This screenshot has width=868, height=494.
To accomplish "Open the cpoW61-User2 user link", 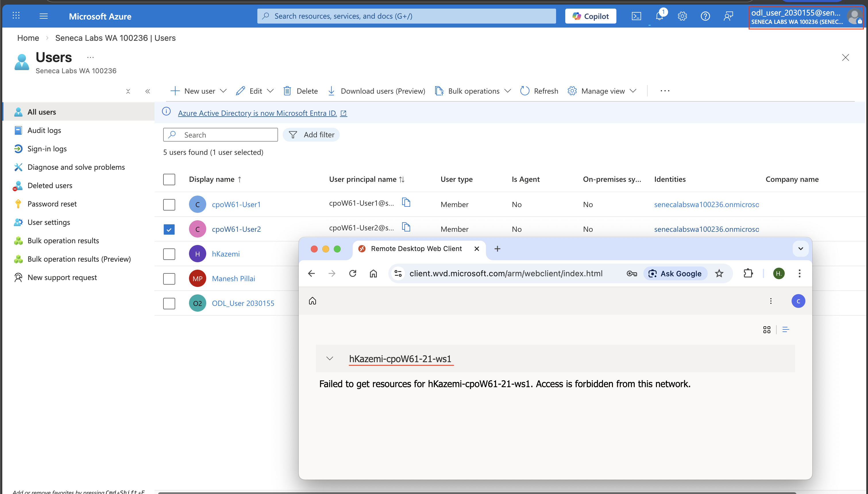I will [236, 229].
